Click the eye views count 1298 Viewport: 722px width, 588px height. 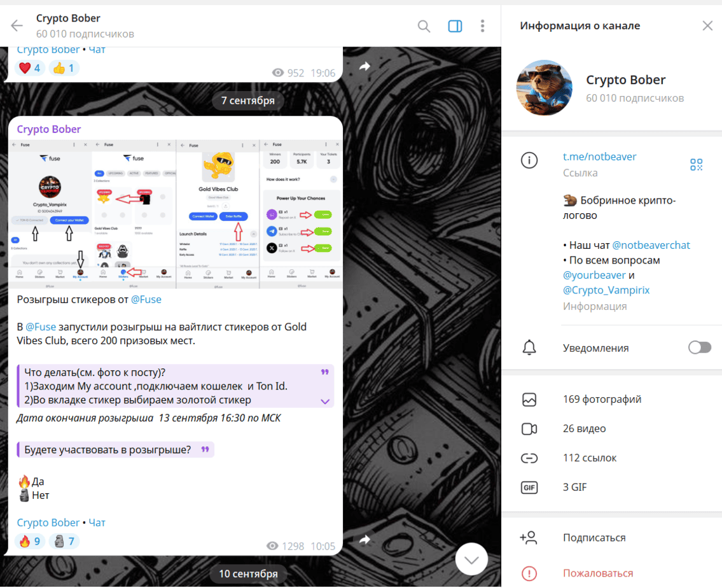pos(285,546)
